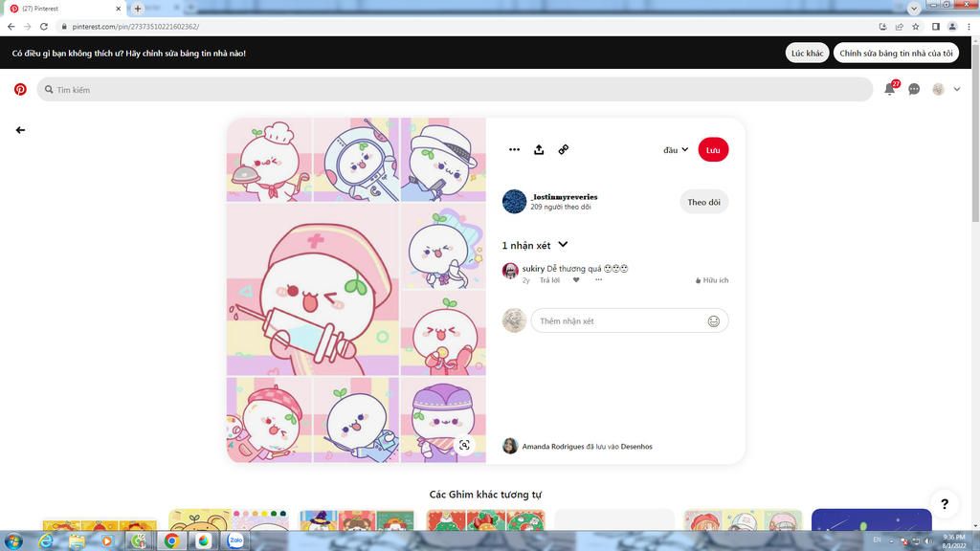Image resolution: width=980 pixels, height=551 pixels.
Task: Open the Desenhos board link
Action: pos(636,447)
